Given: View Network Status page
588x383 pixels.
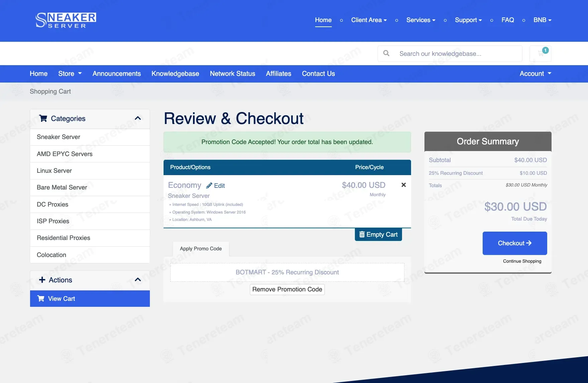Looking at the screenshot, I should [232, 74].
